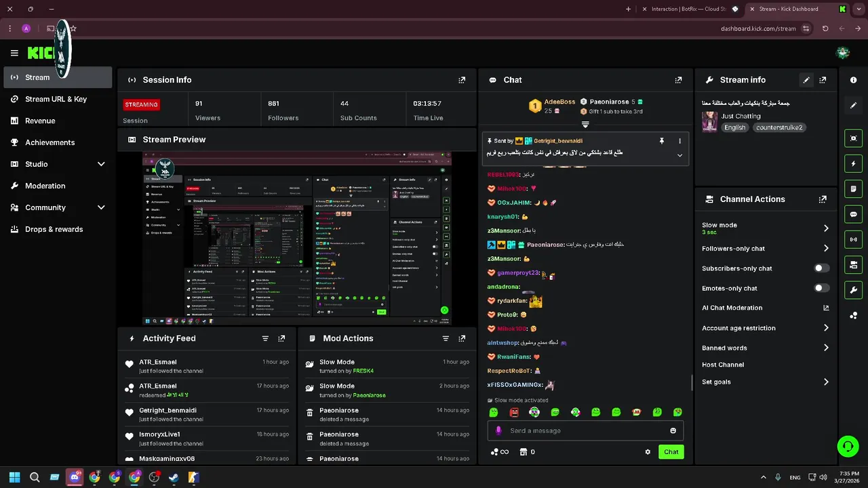Screen dimensions: 868x488
Task: Click info icon in right sidebar
Action: (853, 80)
